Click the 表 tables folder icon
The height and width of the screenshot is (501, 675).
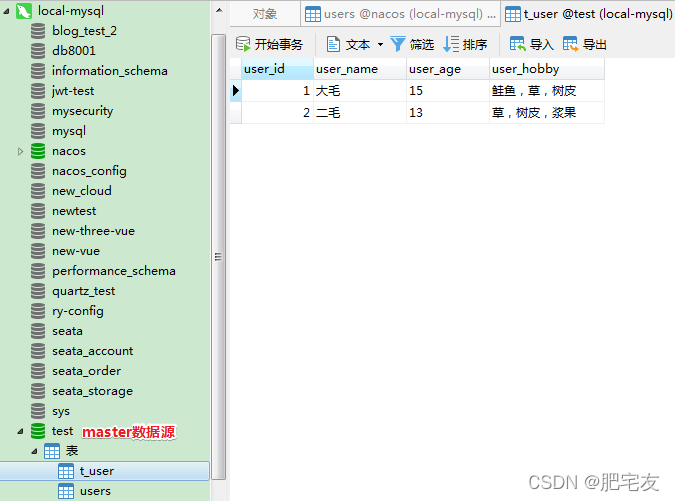click(52, 452)
